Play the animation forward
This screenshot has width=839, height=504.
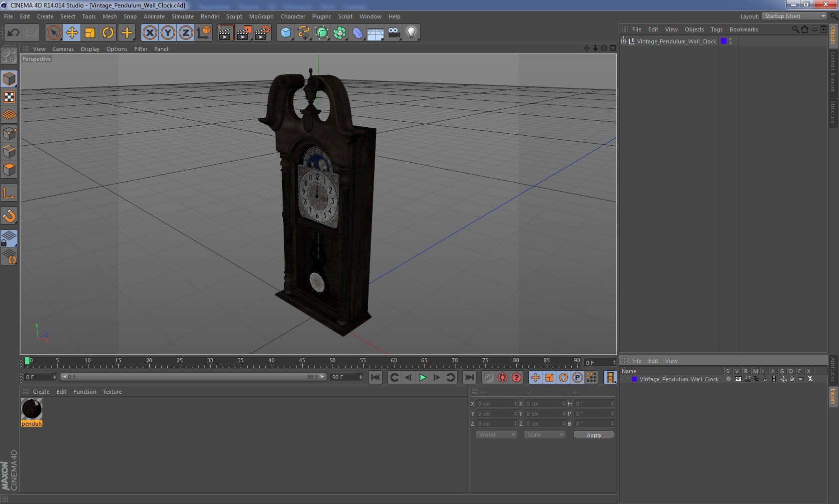coord(422,377)
